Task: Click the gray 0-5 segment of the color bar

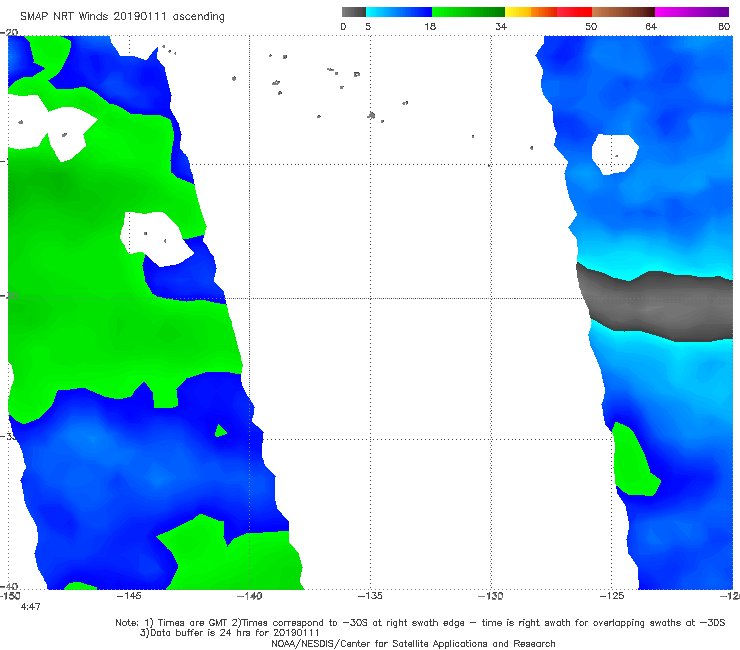Action: [353, 12]
